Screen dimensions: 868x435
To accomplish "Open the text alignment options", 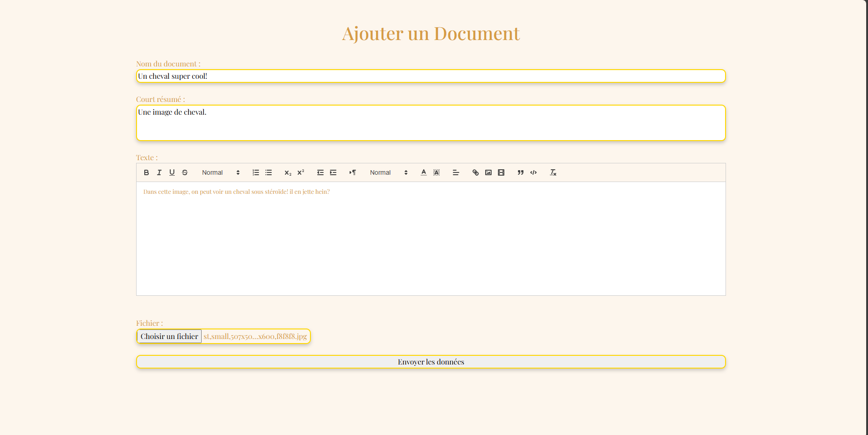I will click(x=456, y=172).
